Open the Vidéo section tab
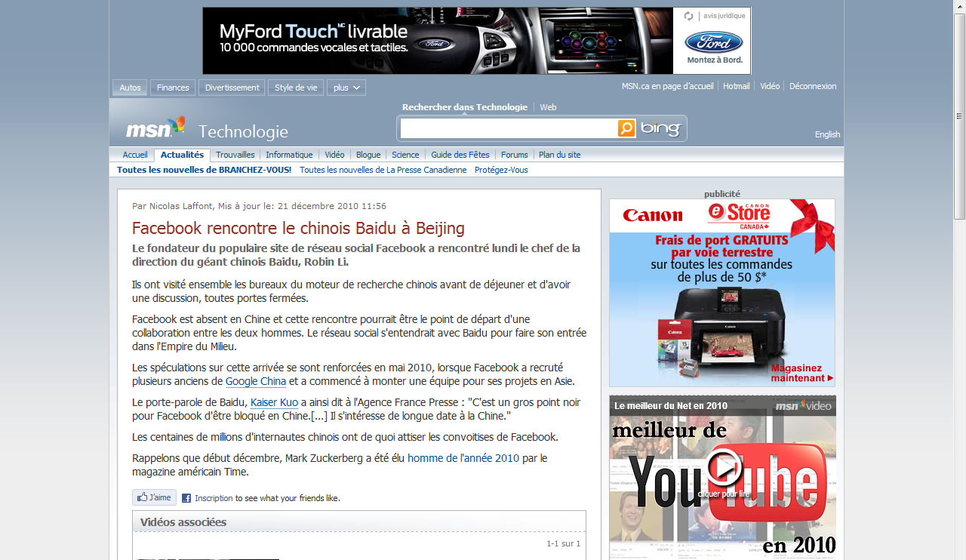966x560 pixels. tap(334, 155)
